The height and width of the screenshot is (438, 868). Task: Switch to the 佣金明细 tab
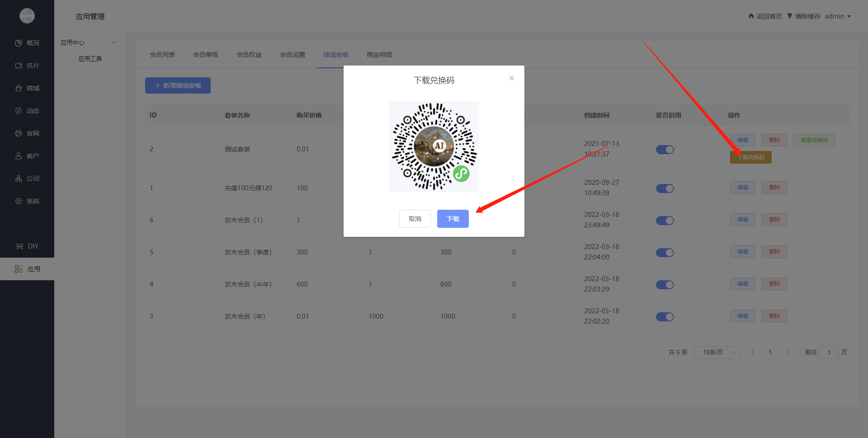pos(379,55)
